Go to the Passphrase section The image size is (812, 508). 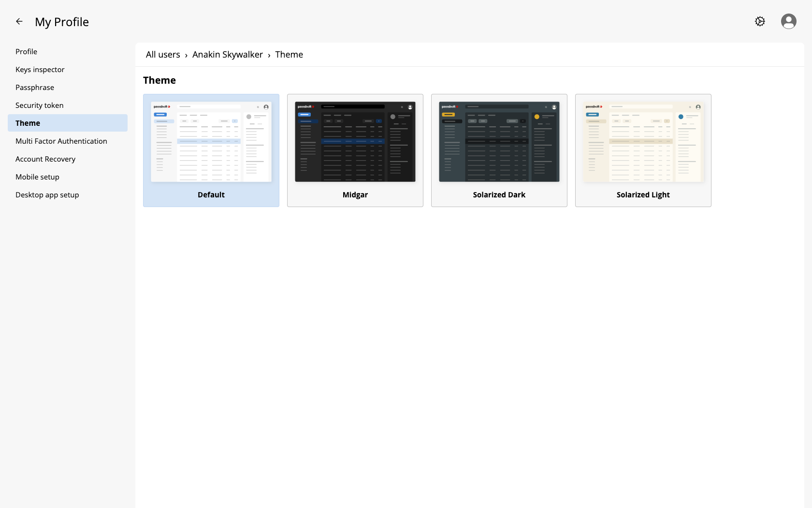[x=68, y=88]
